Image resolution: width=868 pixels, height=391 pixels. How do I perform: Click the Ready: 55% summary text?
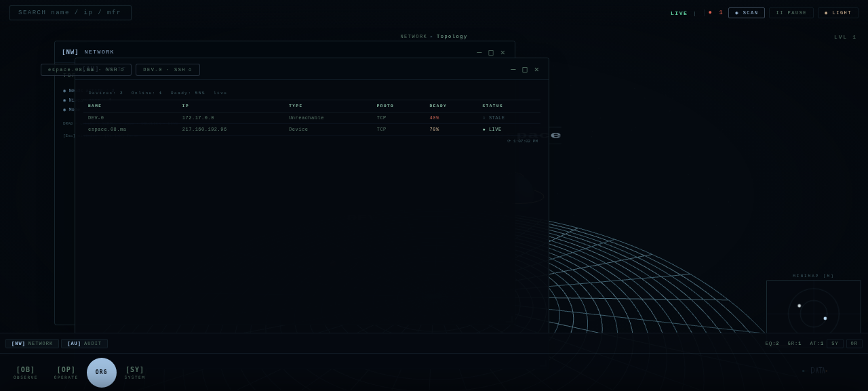[x=188, y=93]
